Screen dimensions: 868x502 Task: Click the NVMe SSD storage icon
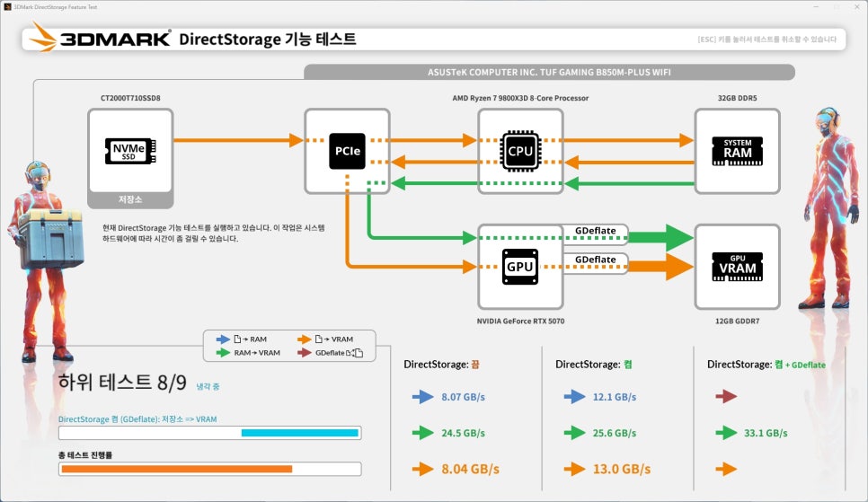[x=130, y=151]
